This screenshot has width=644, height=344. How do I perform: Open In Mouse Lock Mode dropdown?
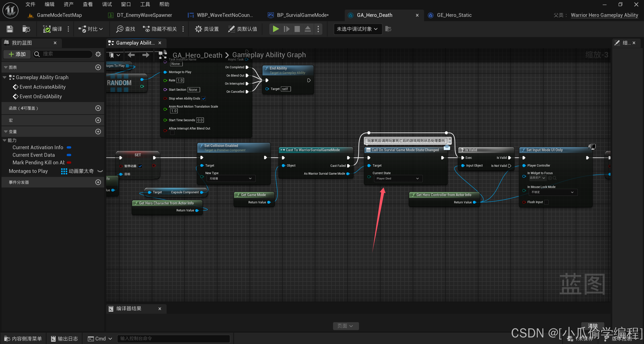(553, 192)
